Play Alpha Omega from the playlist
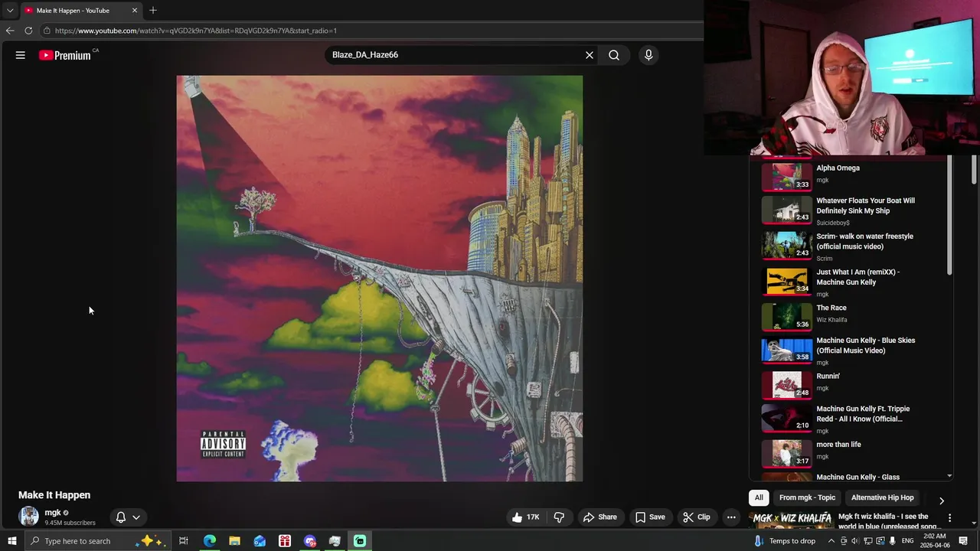This screenshot has height=551, width=980. (850, 174)
